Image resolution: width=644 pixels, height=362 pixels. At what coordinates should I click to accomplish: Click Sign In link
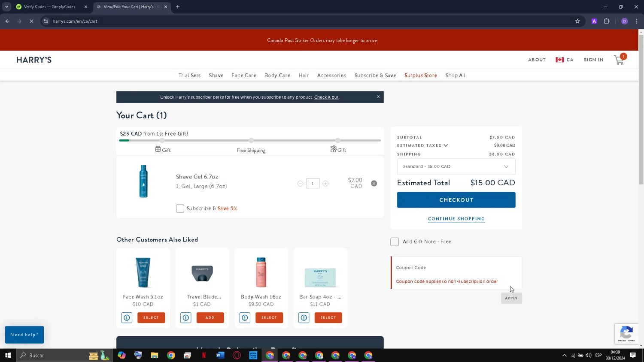point(593,60)
